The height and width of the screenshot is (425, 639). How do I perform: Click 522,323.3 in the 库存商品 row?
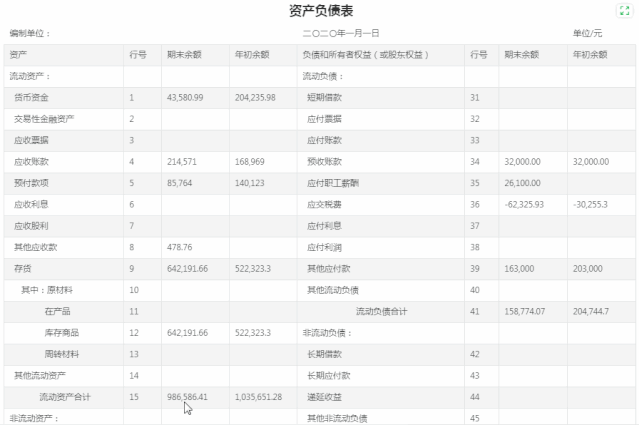253,333
